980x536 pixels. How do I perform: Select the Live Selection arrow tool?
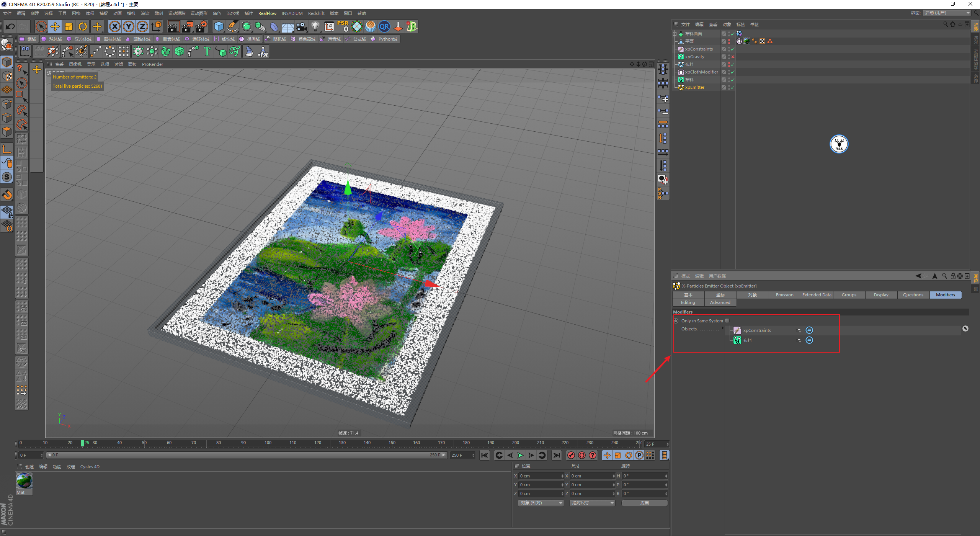click(x=41, y=26)
